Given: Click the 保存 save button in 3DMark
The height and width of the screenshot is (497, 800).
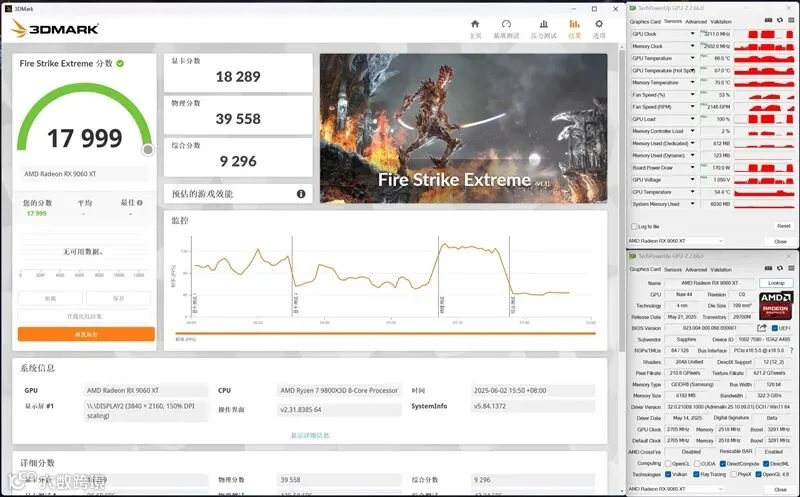Looking at the screenshot, I should pyautogui.click(x=118, y=298).
